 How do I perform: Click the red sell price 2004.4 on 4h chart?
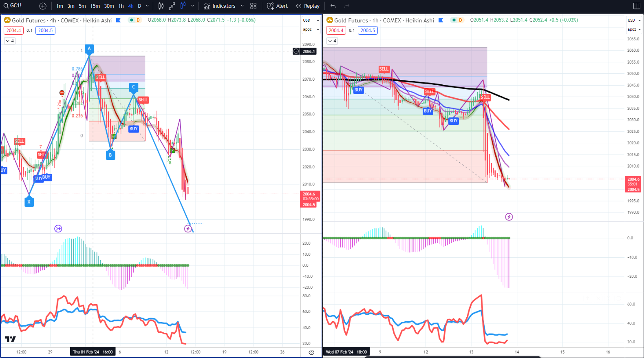13,31
